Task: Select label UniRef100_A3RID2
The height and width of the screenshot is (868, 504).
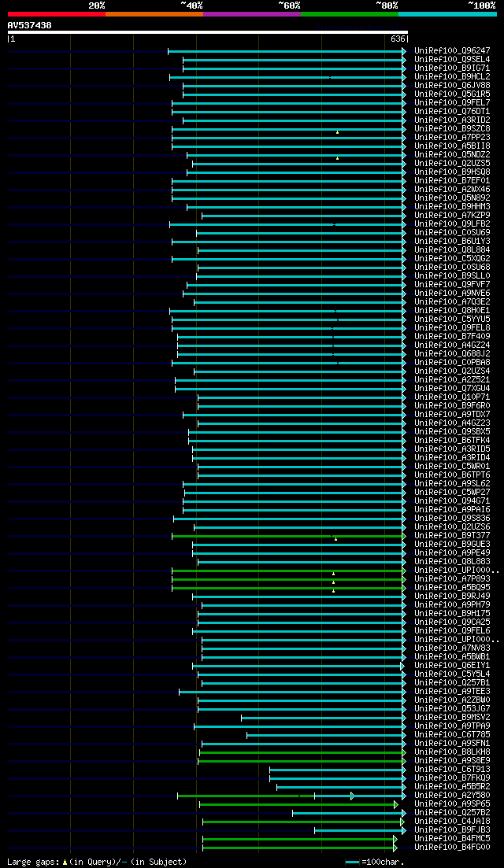Action: coord(452,120)
